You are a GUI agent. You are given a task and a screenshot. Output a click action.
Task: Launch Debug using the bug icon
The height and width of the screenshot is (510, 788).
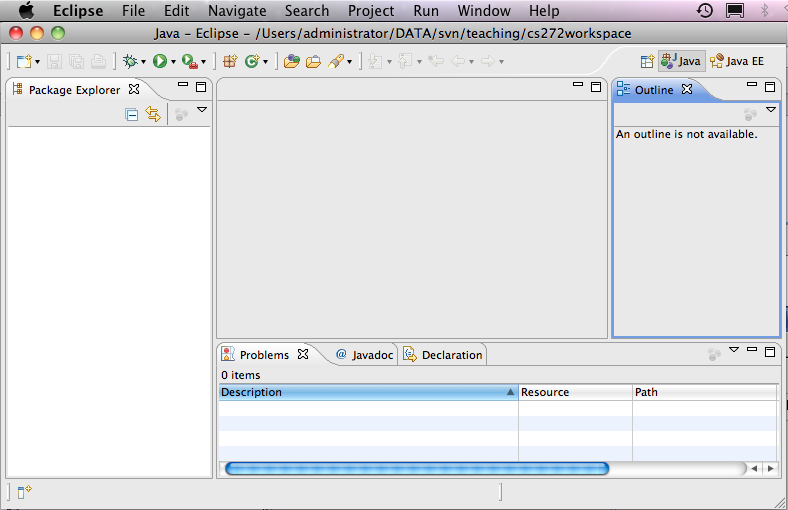[x=130, y=61]
